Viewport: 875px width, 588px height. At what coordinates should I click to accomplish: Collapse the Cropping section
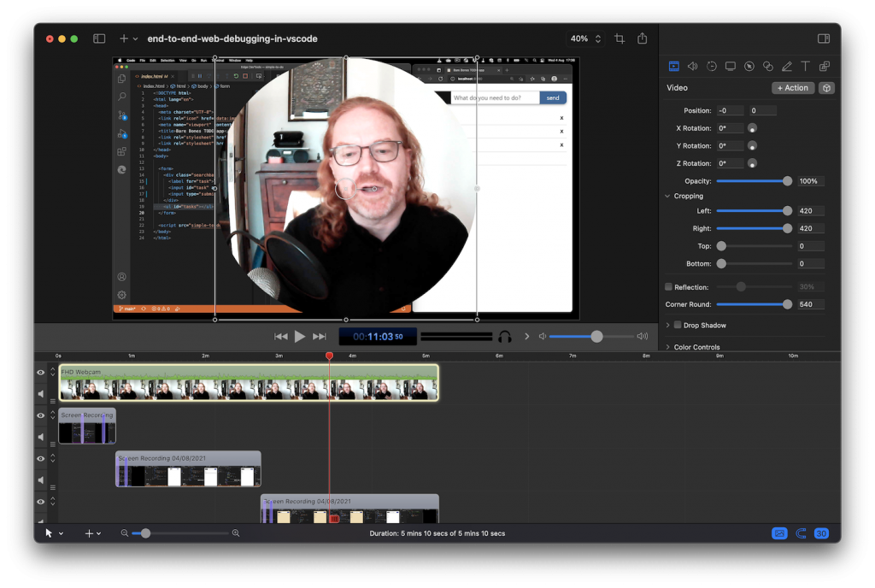tap(667, 196)
